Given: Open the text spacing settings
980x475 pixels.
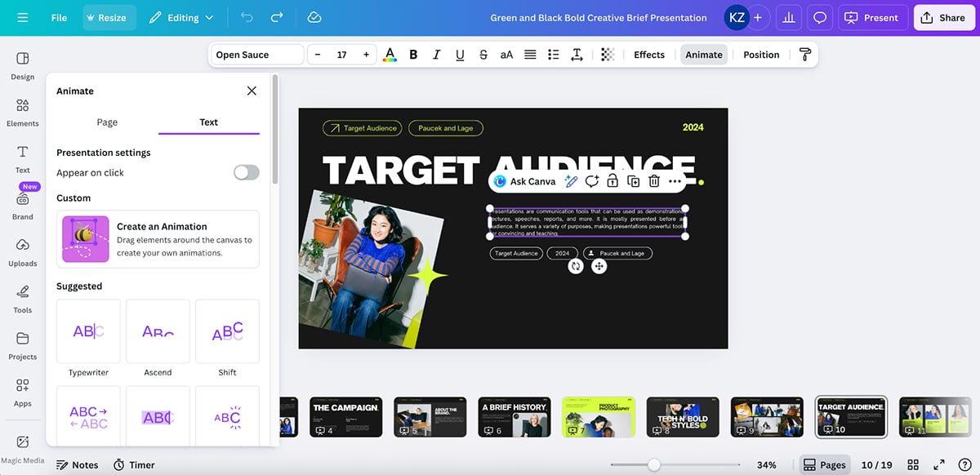Looking at the screenshot, I should tap(577, 55).
